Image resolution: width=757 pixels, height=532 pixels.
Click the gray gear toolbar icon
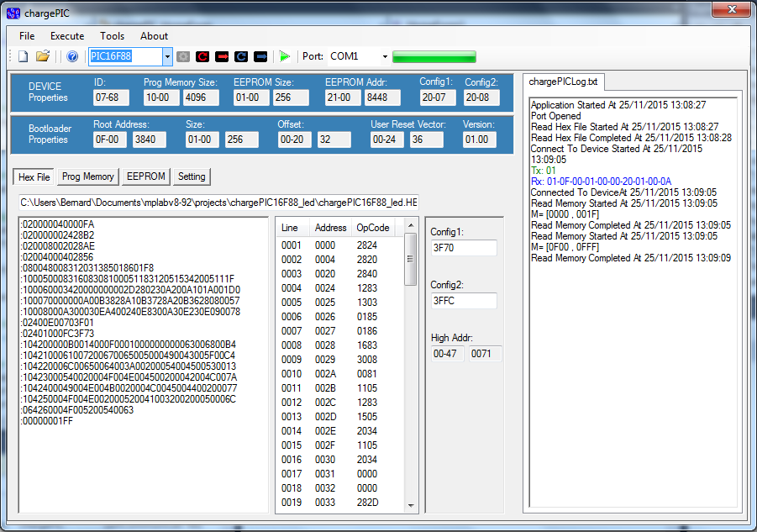click(183, 56)
